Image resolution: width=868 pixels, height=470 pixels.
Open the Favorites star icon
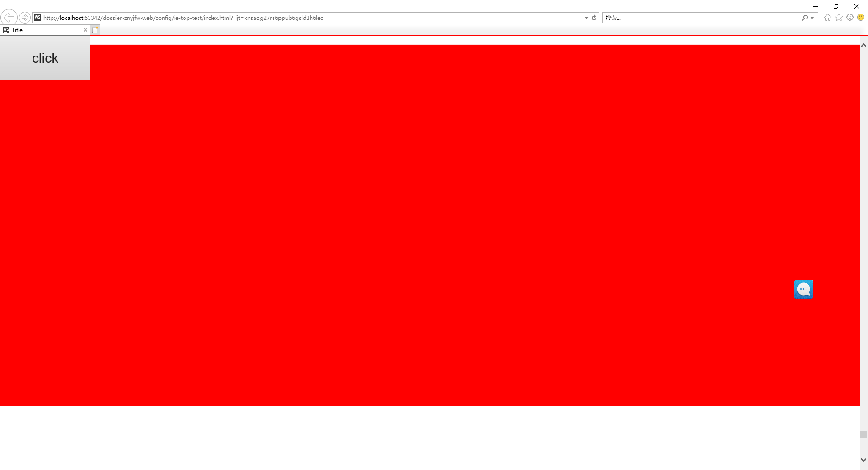(x=839, y=18)
